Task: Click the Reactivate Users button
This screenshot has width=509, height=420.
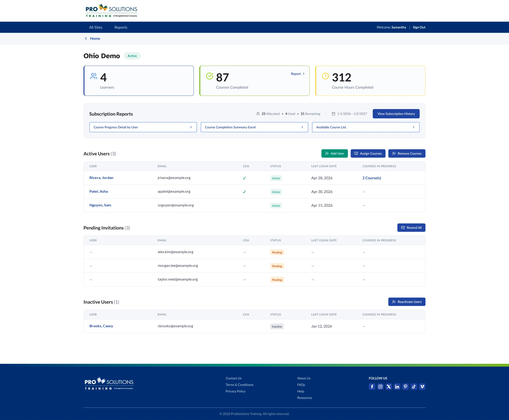Action: click(407, 302)
